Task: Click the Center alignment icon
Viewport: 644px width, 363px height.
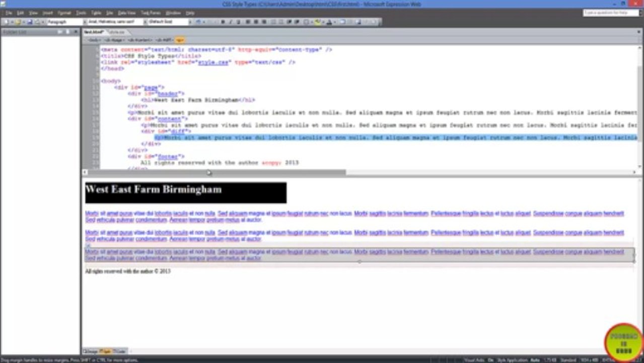Action: (256, 22)
